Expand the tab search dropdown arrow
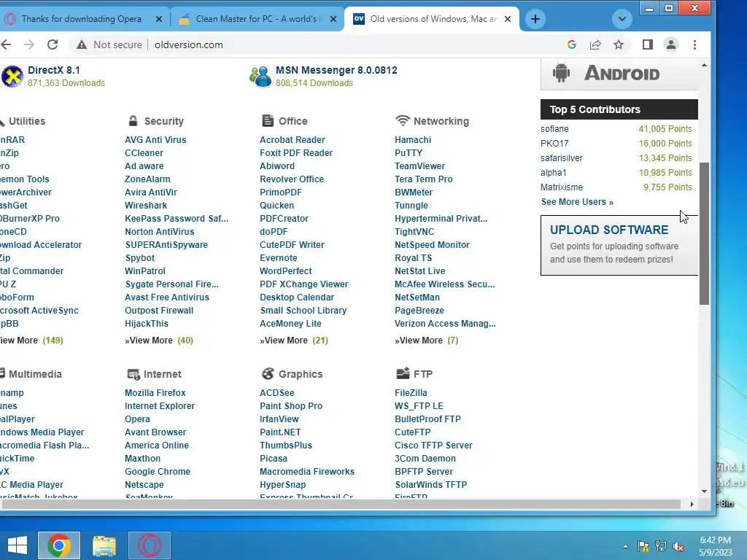Screen dimensions: 747x560 tap(622, 19)
